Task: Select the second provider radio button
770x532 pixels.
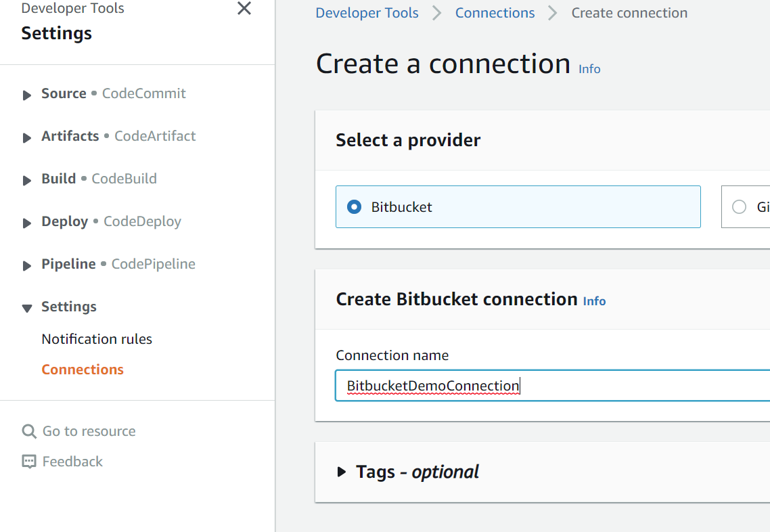Action: (x=739, y=207)
